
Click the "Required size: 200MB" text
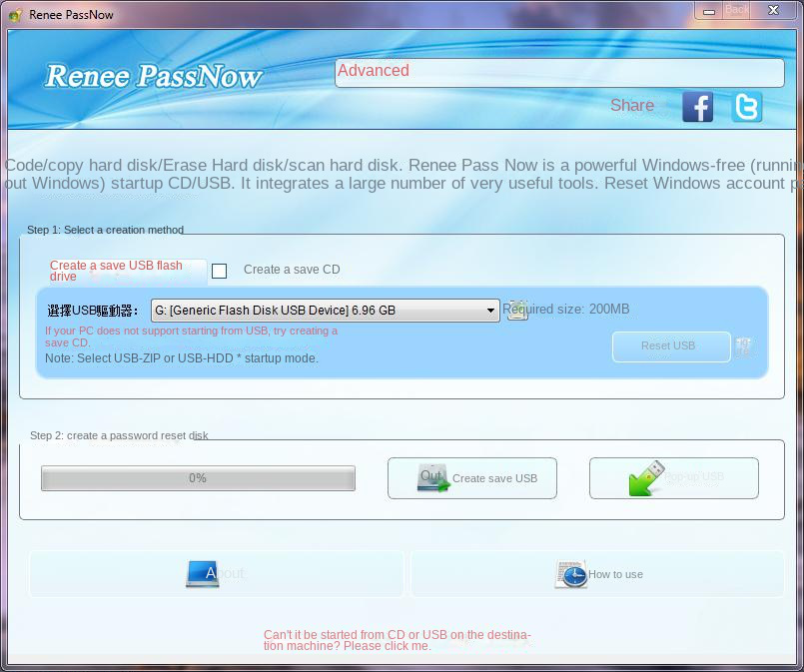tap(566, 310)
